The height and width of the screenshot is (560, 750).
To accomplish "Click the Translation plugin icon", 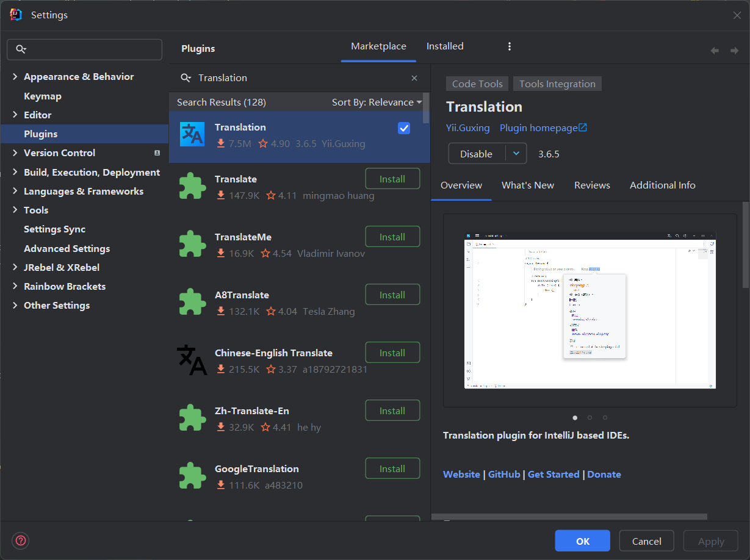I will (x=192, y=134).
